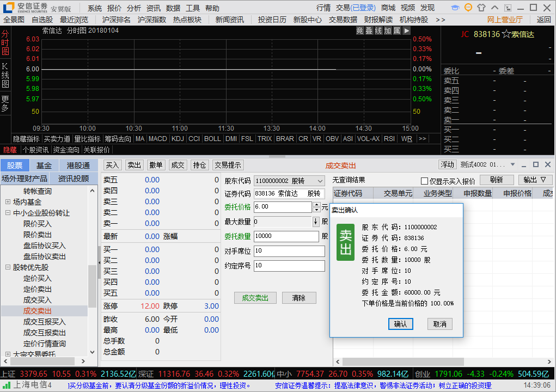The width and height of the screenshot is (556, 392).
Task: Select the MACD indicator
Action: click(x=157, y=139)
